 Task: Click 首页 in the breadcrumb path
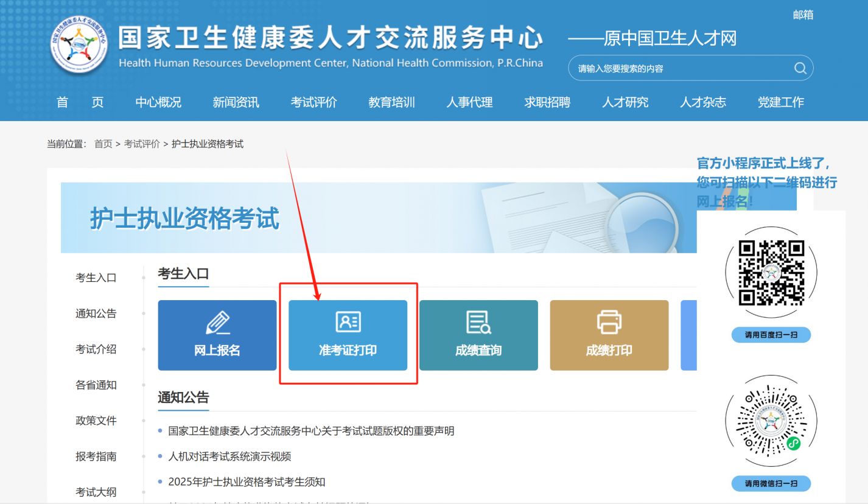(103, 144)
